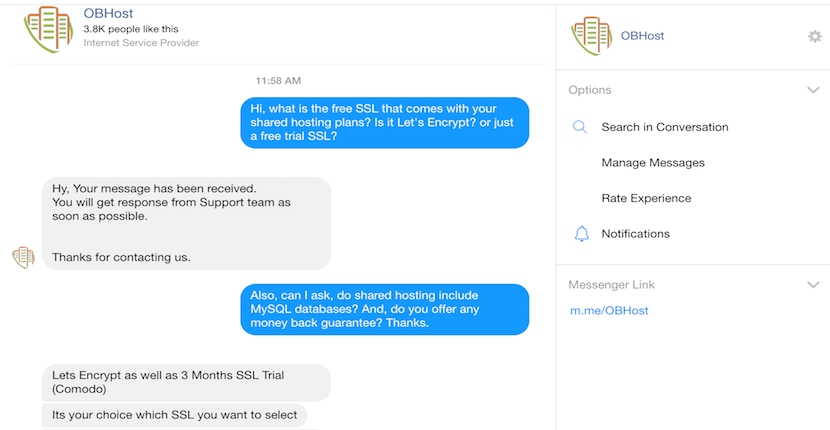This screenshot has height=430, width=830.
Task: Collapse the Options section chevron
Action: [813, 90]
